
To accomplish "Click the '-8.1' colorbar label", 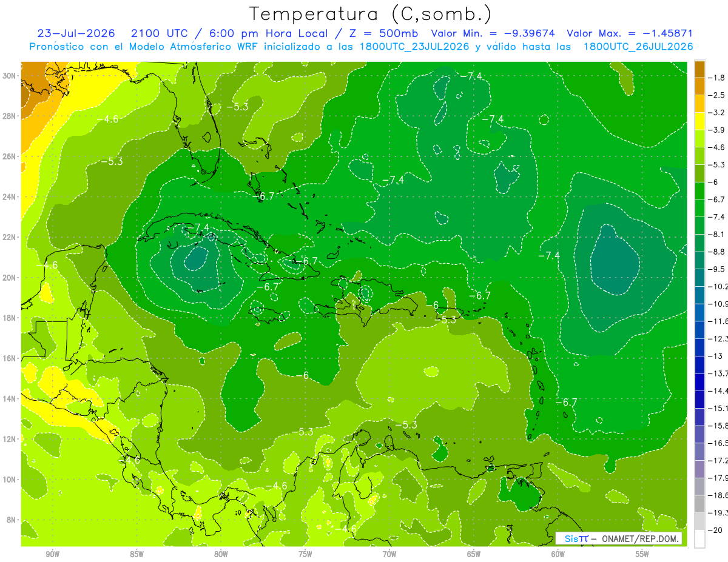I will pos(716,234).
